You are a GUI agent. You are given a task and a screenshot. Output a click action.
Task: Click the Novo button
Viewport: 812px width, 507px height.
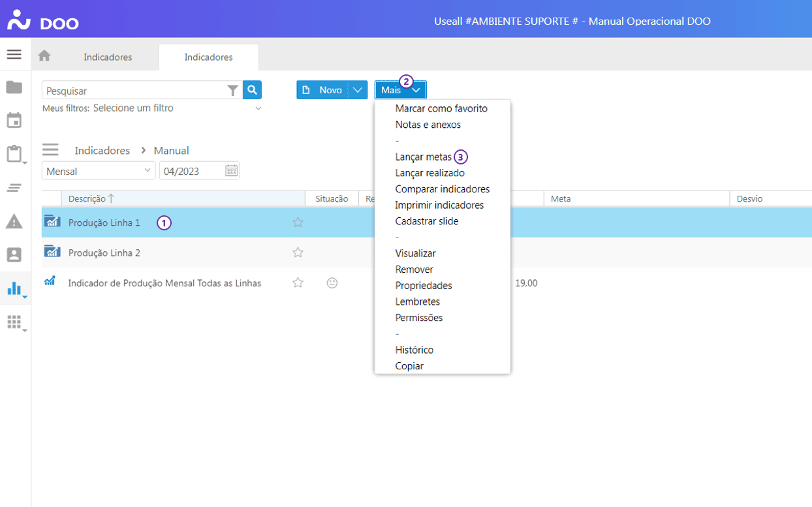[322, 90]
